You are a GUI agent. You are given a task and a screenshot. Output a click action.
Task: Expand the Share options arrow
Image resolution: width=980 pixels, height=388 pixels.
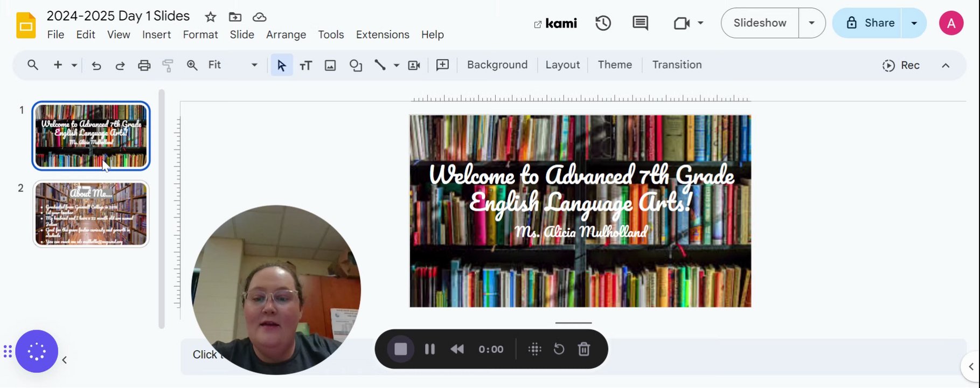tap(914, 23)
